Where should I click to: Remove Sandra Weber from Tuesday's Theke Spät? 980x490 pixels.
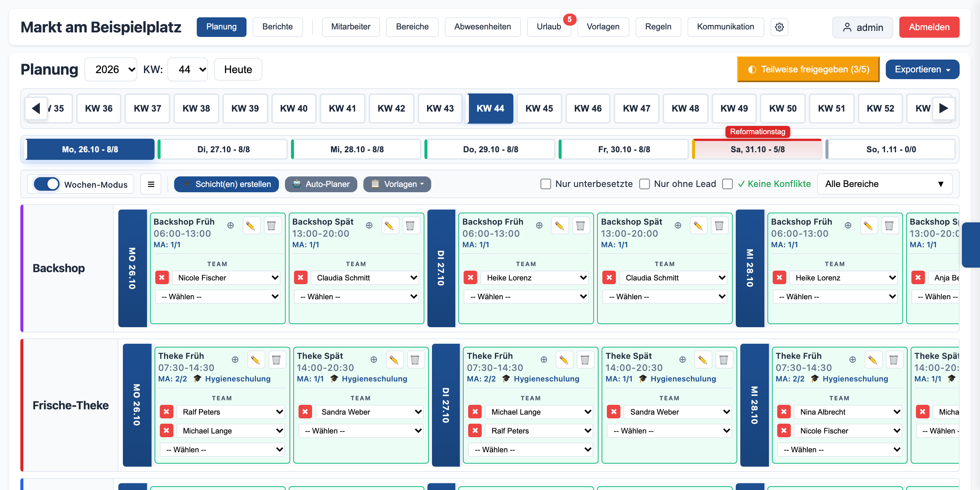pyautogui.click(x=614, y=412)
